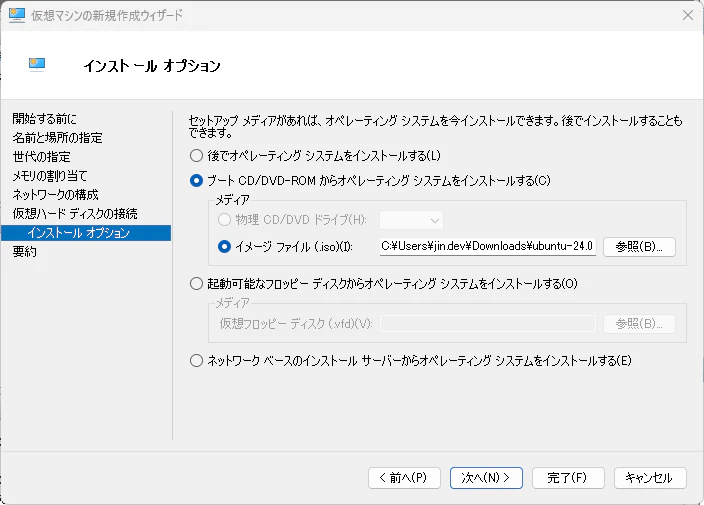This screenshot has height=505, width=704.
Task: Go to 名前と場所の指定 step
Action: (x=57, y=138)
